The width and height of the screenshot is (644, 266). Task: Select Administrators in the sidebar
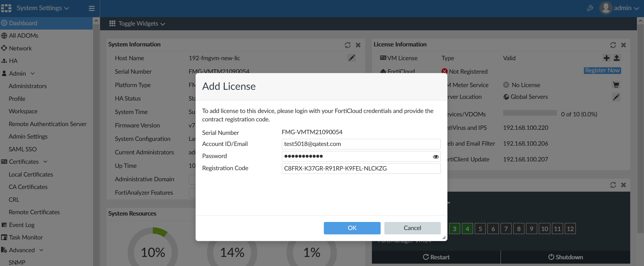(x=28, y=86)
